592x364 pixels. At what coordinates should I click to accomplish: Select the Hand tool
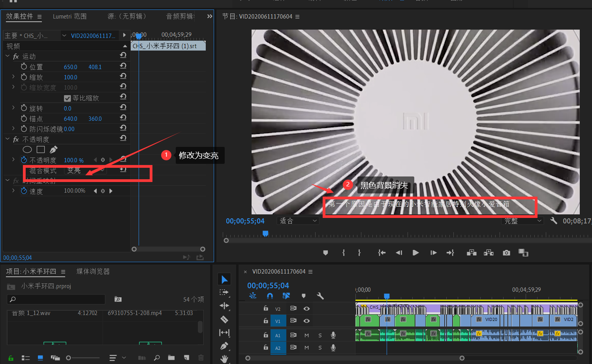(x=224, y=358)
